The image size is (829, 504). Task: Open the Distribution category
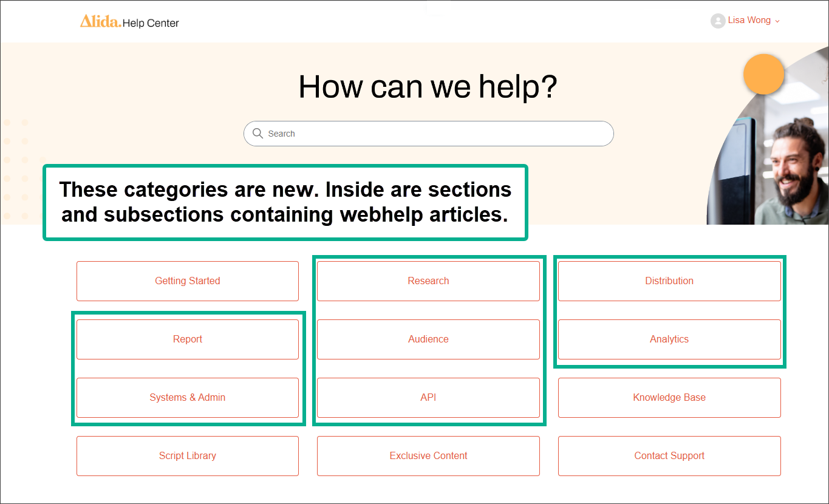669,281
